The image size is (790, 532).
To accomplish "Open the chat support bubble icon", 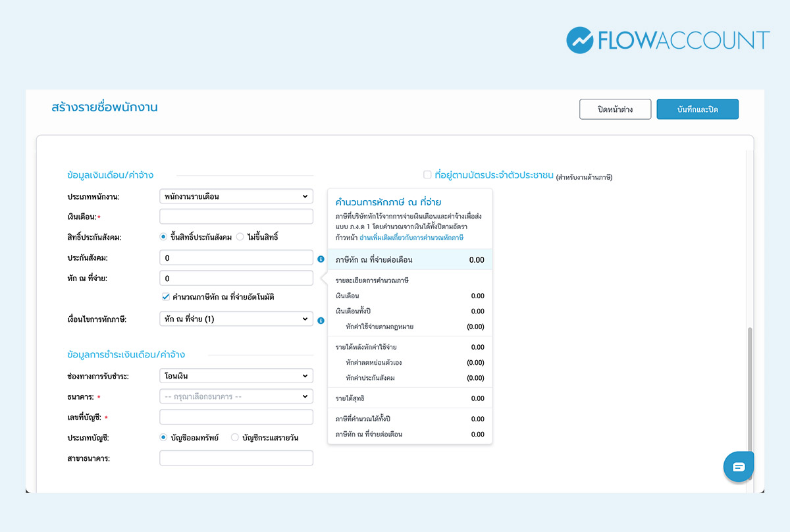I will click(739, 467).
